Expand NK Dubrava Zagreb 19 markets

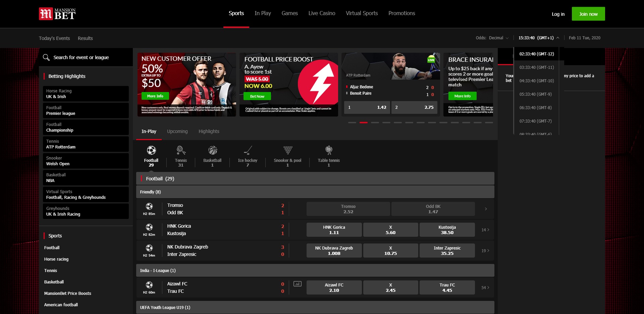click(485, 251)
